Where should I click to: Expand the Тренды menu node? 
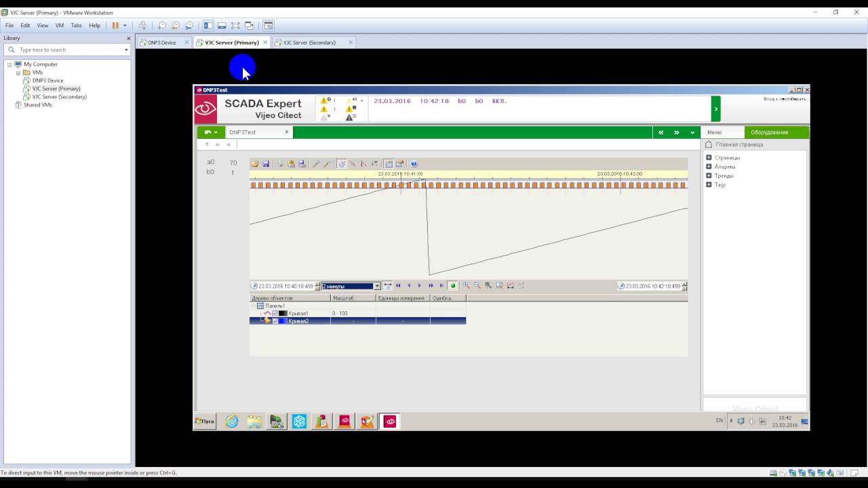click(709, 176)
